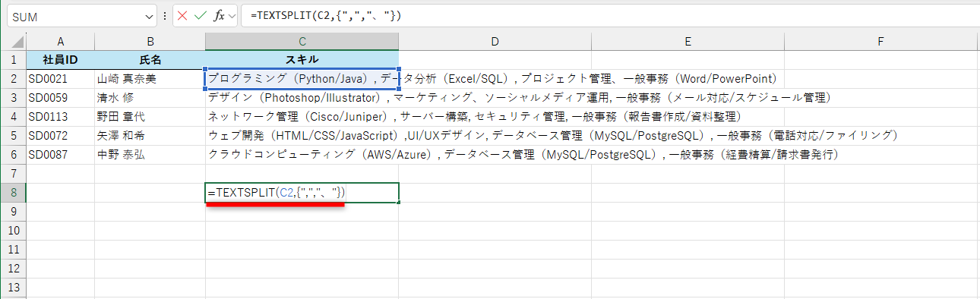Select column B header
This screenshot has width=980, height=299.
tap(150, 42)
